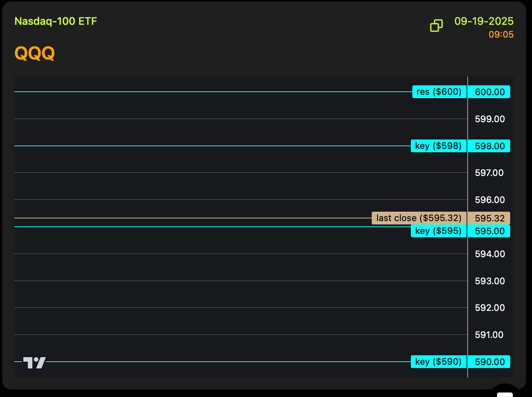Click the 09:05 timestamp
The height and width of the screenshot is (397, 532).
click(501, 35)
